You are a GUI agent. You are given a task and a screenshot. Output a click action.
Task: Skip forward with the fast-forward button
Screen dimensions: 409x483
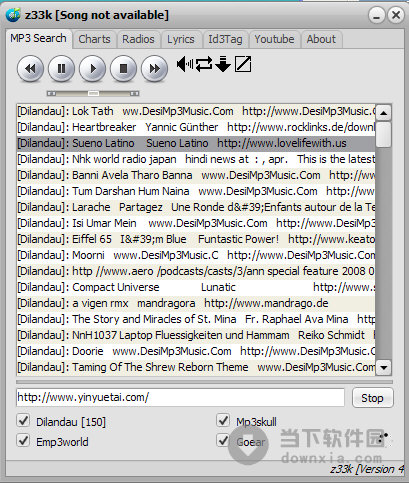(x=154, y=69)
